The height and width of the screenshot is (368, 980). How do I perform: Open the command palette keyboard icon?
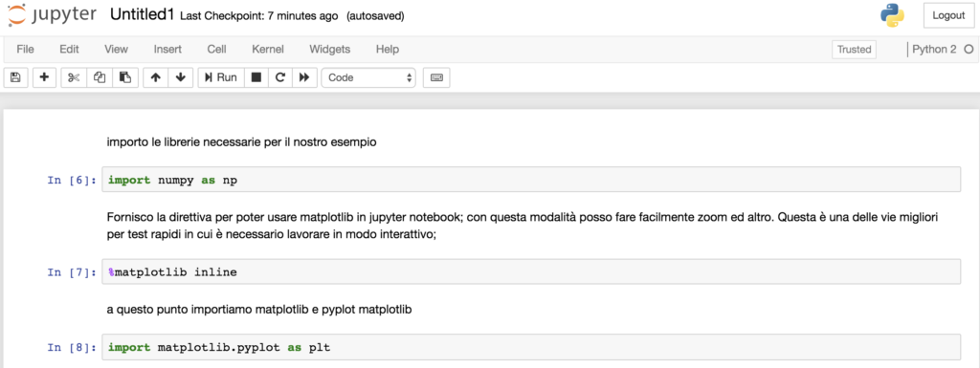pyautogui.click(x=436, y=78)
